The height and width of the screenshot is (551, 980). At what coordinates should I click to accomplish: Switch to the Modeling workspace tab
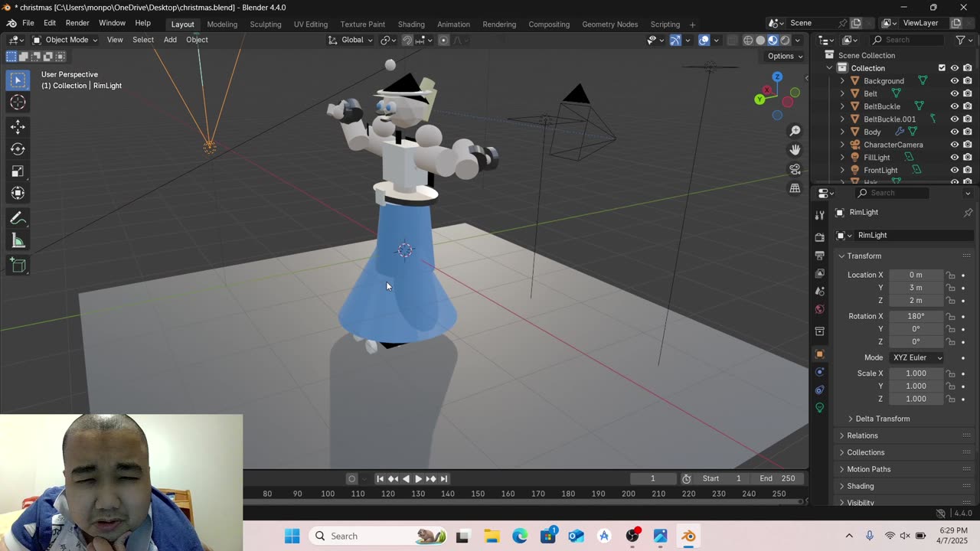[x=222, y=24]
